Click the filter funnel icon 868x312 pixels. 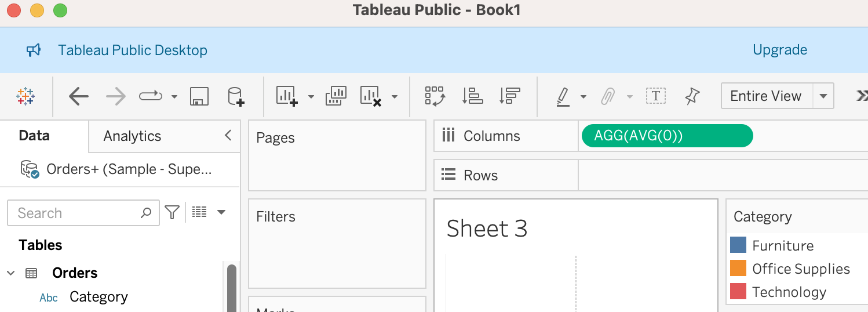point(172,212)
